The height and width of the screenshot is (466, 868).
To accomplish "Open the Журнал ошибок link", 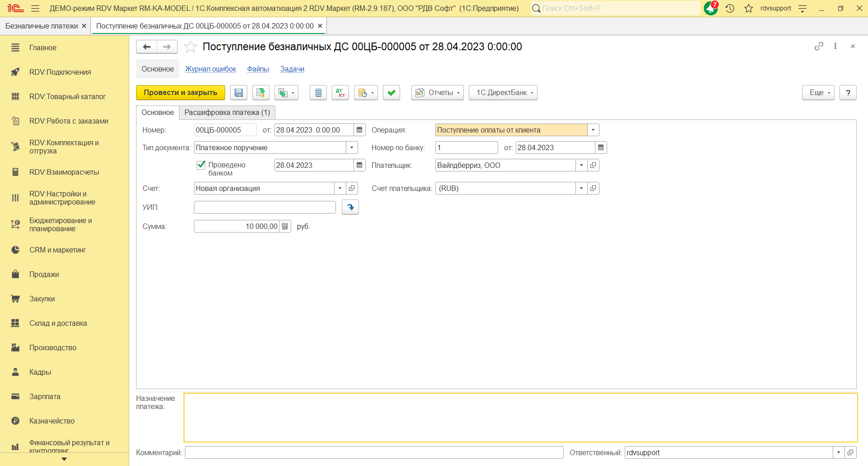I will [x=211, y=69].
